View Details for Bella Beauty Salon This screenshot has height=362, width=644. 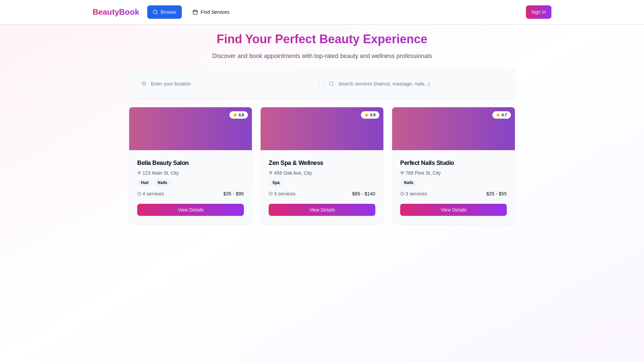[x=191, y=210]
